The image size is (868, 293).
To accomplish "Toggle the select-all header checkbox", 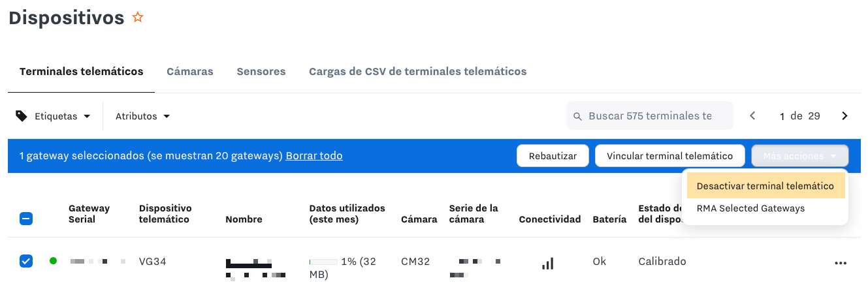I will (26, 219).
